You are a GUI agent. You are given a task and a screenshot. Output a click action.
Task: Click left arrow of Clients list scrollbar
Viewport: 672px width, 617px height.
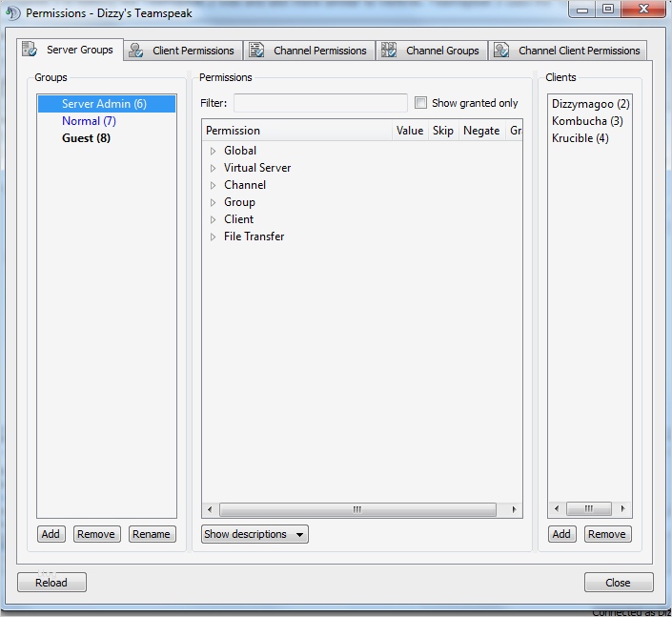click(557, 509)
